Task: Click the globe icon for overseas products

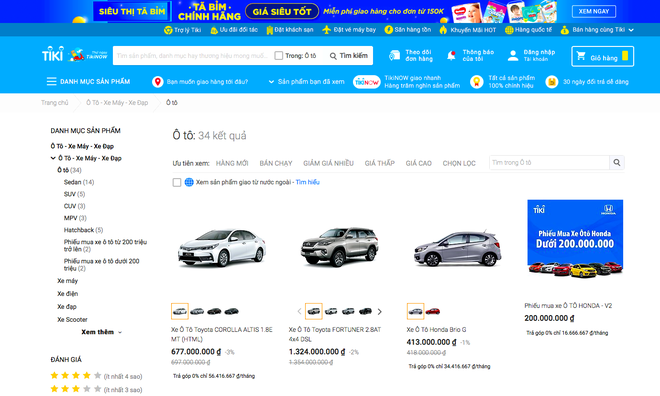Action: coord(189,182)
